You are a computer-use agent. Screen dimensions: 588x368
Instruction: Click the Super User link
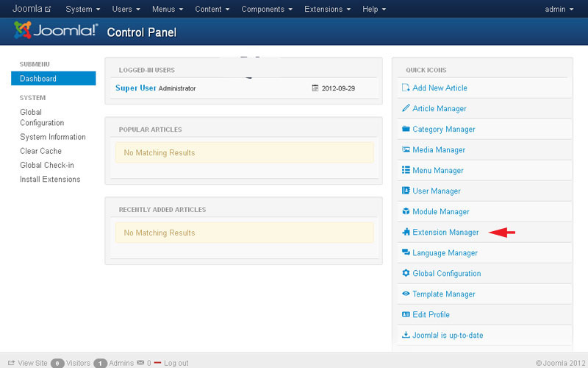(x=136, y=88)
